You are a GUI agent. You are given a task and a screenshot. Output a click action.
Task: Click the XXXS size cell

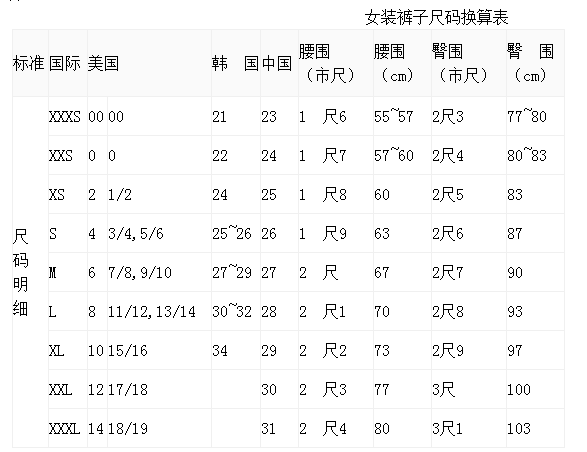click(x=65, y=117)
